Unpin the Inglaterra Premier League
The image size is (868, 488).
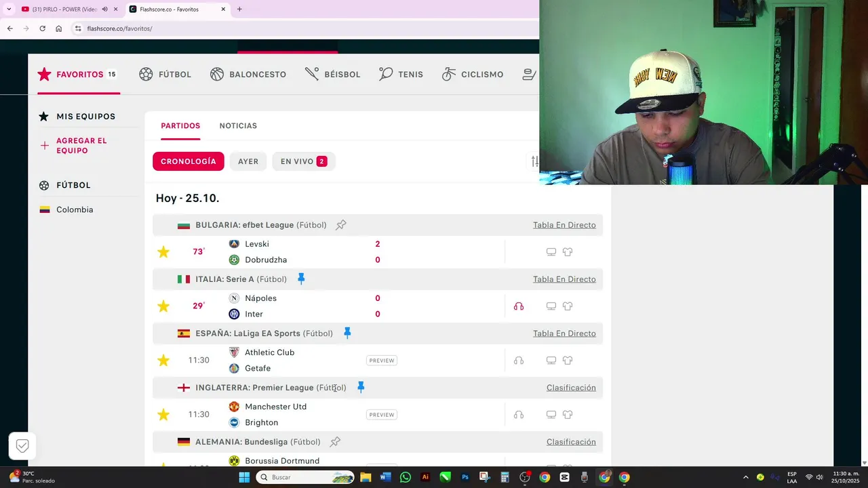pyautogui.click(x=361, y=387)
